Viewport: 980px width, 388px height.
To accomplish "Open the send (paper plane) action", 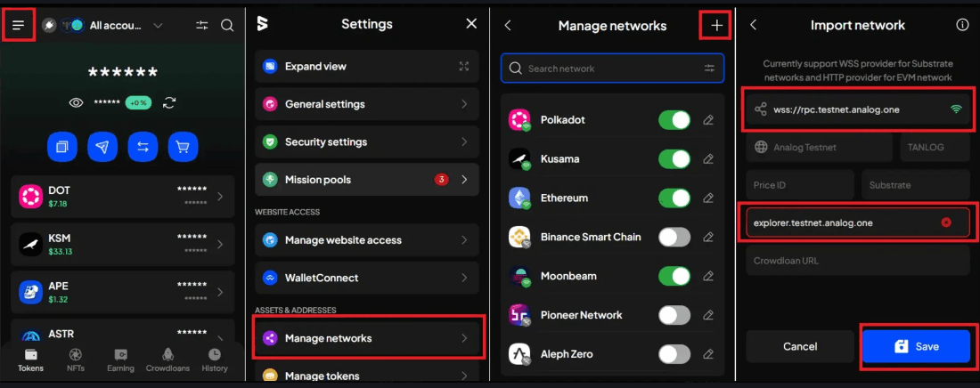I will tap(102, 147).
